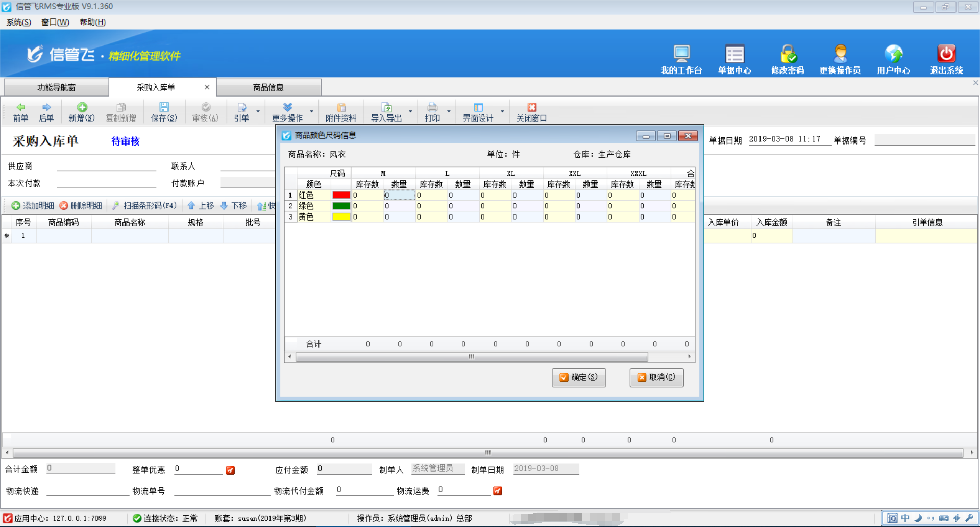Click the 取消(C) cancel button
This screenshot has width=980, height=527.
pyautogui.click(x=656, y=377)
